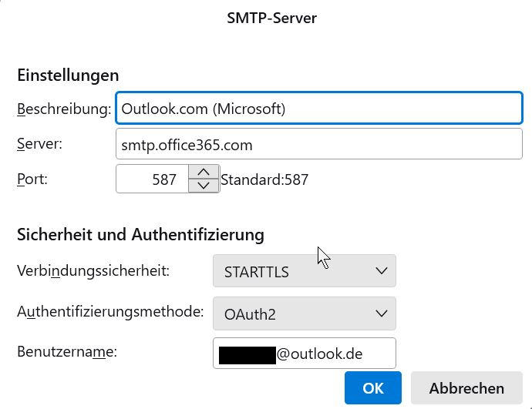Click the Server label text
Screen dimensions: 532x409
pos(39,143)
